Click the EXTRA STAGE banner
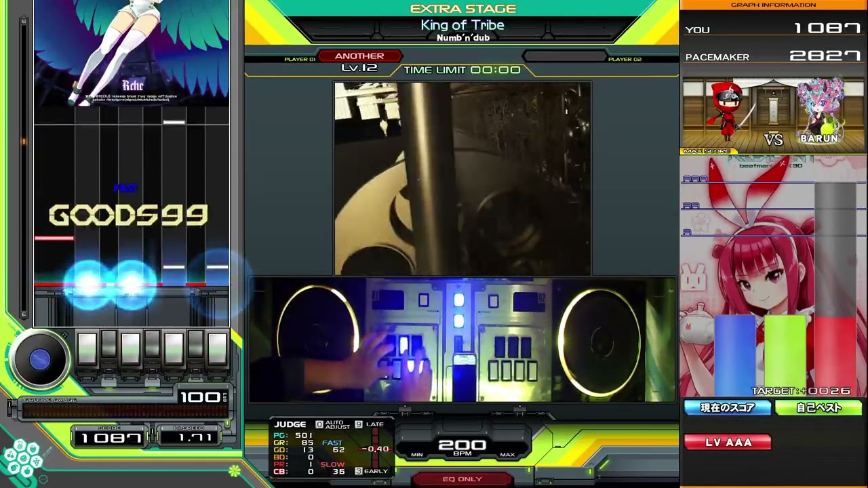Image resolution: width=868 pixels, height=488 pixels. pos(463,9)
